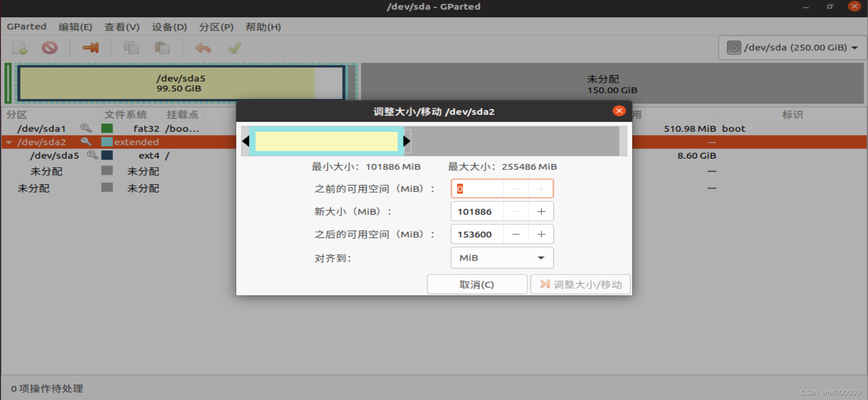Click the yellow partition block in dialog

pyautogui.click(x=327, y=141)
